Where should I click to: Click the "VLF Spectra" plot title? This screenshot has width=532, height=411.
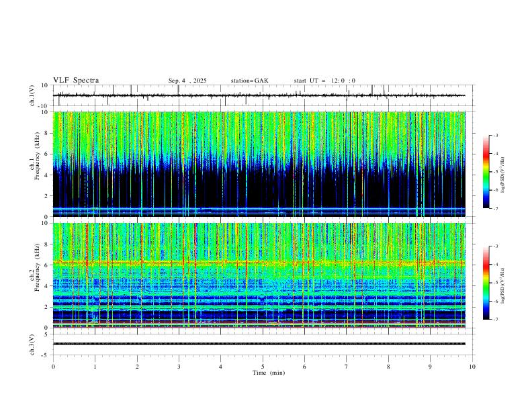click(x=76, y=81)
